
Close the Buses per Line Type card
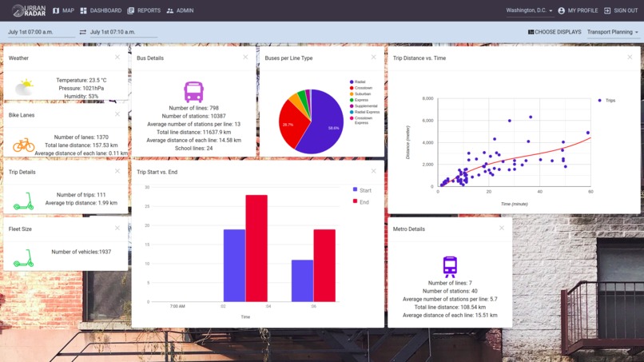(374, 58)
